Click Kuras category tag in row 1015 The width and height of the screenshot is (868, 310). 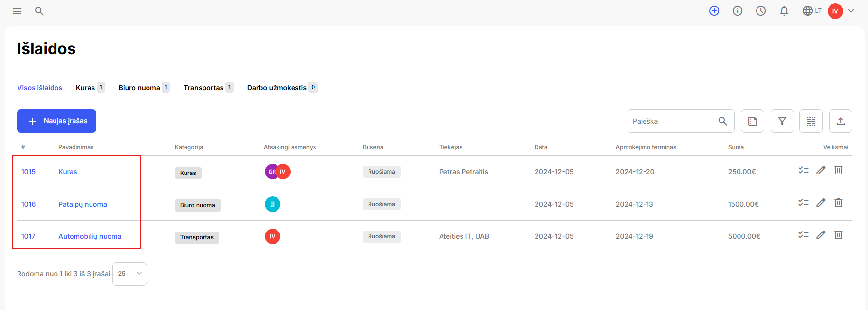click(x=188, y=173)
